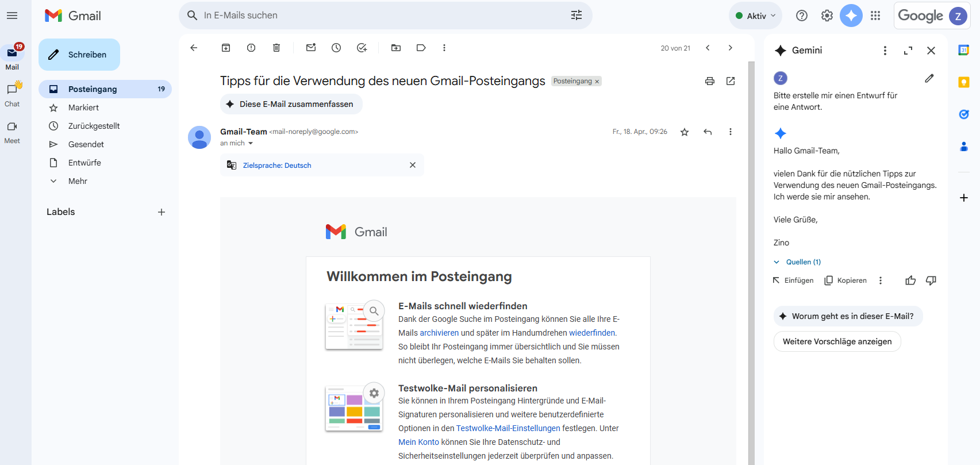Move email to a folder
Viewport: 980px width, 465px height.
396,48
